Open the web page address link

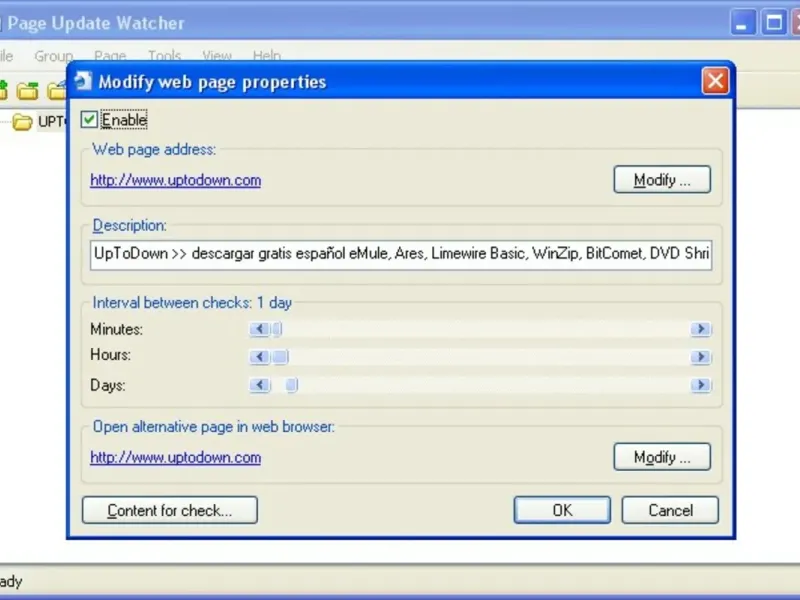176,180
